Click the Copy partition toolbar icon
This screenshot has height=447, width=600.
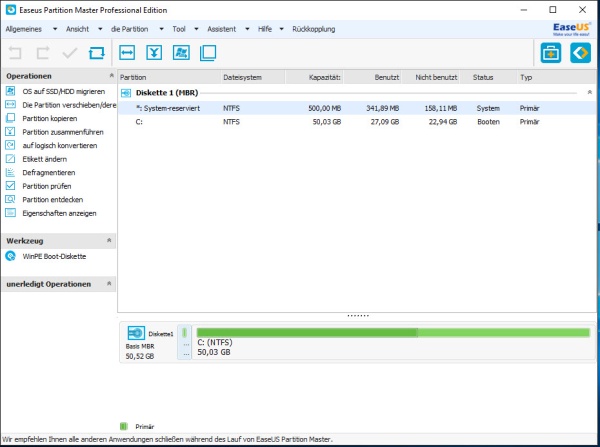pos(208,53)
